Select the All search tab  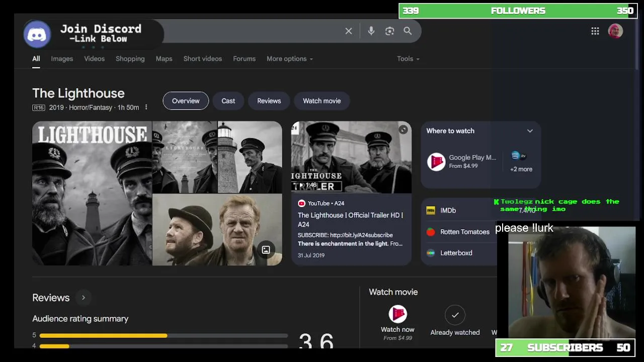36,59
